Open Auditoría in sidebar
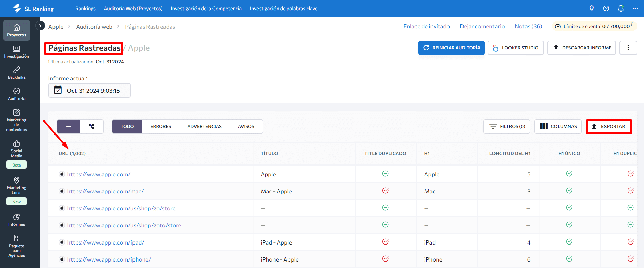Viewport: 644px width, 268px height. pos(17,94)
